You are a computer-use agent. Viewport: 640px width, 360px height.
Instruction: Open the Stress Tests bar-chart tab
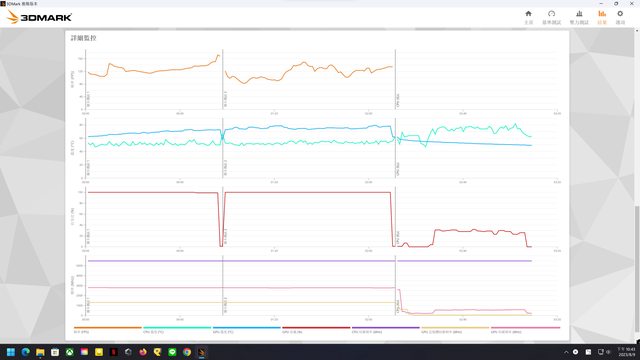(579, 17)
